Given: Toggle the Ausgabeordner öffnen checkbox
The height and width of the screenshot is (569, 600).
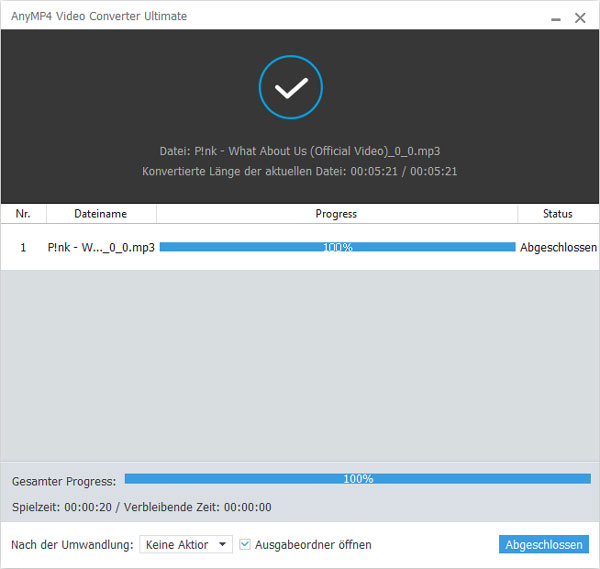Looking at the screenshot, I should point(245,544).
